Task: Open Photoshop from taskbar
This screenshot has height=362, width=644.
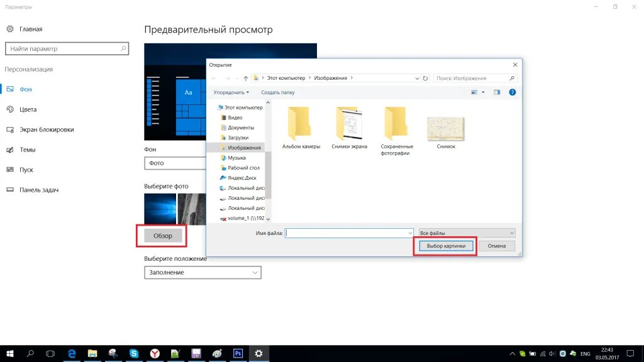Action: (x=238, y=353)
